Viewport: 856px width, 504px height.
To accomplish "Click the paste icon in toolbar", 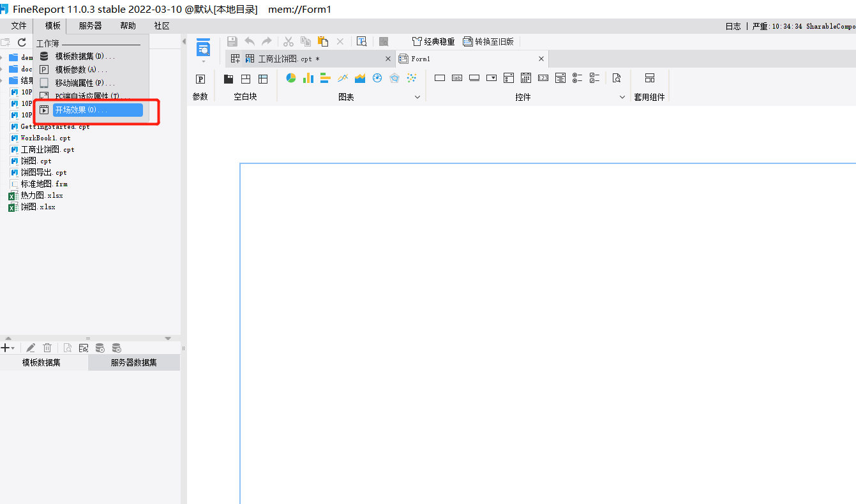I will point(323,41).
